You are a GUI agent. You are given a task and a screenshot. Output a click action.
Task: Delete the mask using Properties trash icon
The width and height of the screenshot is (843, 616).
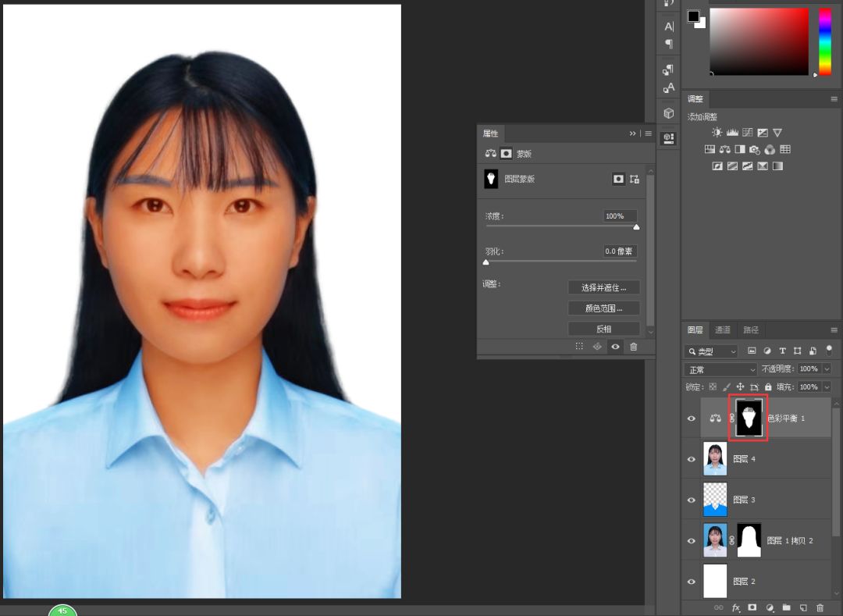(634, 347)
